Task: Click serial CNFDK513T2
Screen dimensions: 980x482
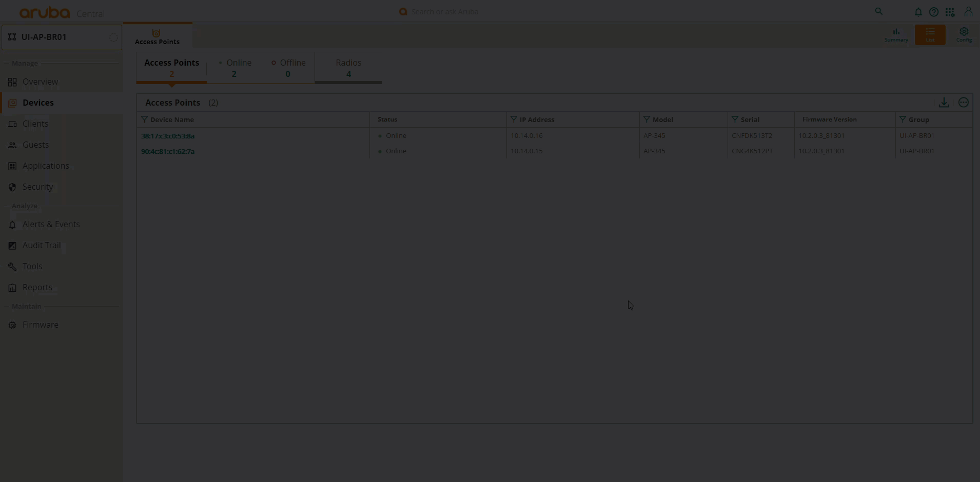Action: (x=752, y=136)
